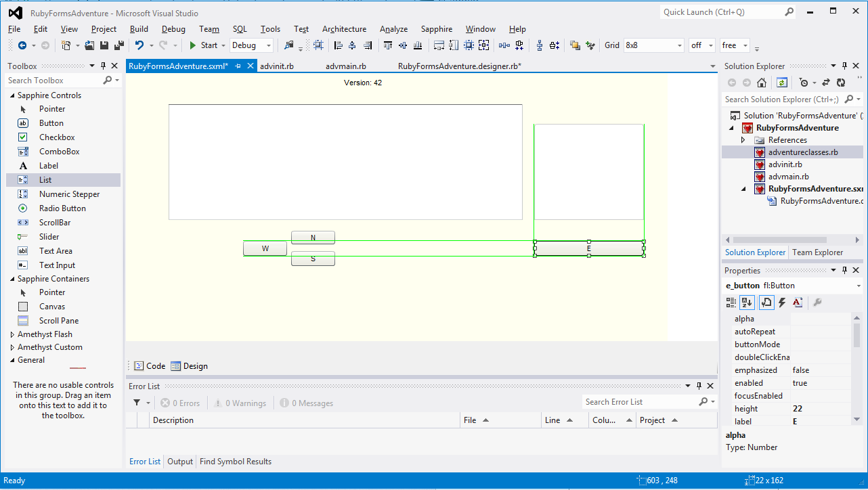The height and width of the screenshot is (490, 868).
Task: Click the Align Rights layout icon
Action: coord(368,45)
